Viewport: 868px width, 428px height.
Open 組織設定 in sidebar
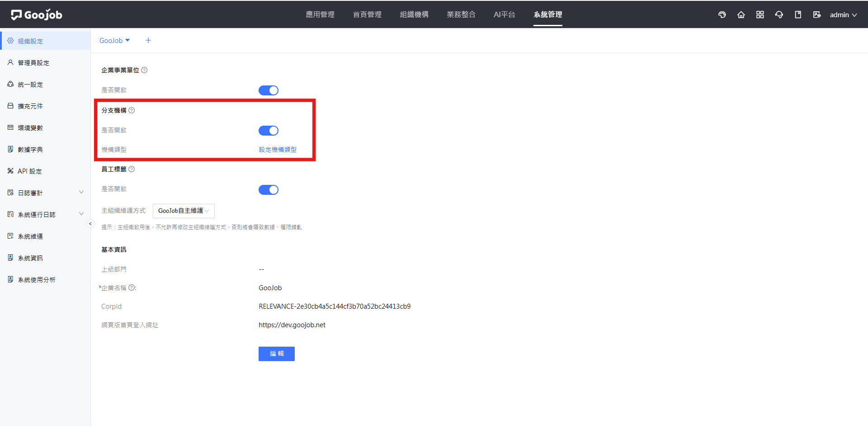click(x=45, y=41)
